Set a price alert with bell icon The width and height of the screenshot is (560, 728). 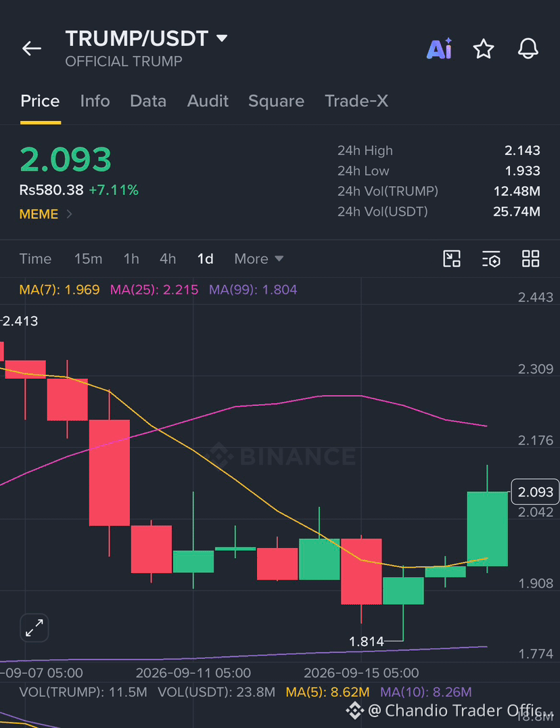pyautogui.click(x=528, y=48)
